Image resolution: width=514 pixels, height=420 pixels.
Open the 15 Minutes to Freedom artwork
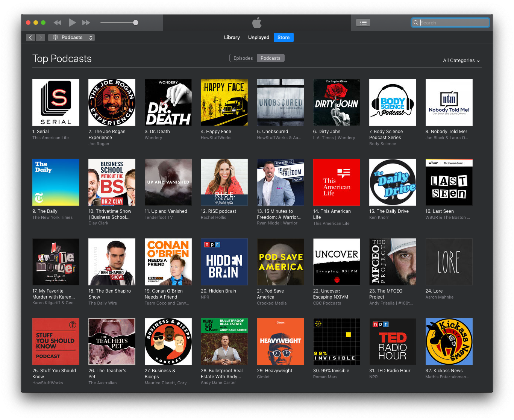pyautogui.click(x=281, y=182)
